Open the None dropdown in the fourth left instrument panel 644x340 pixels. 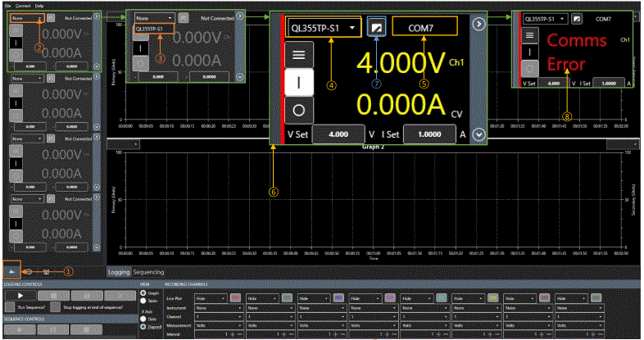point(28,199)
